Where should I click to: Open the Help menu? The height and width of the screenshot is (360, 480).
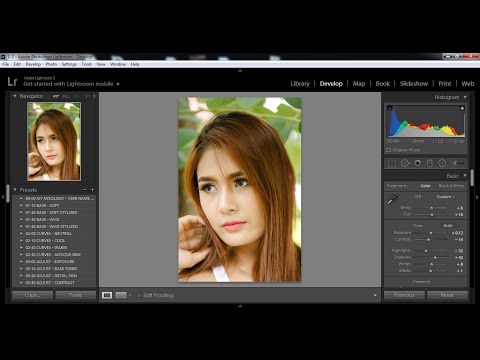tap(135, 64)
